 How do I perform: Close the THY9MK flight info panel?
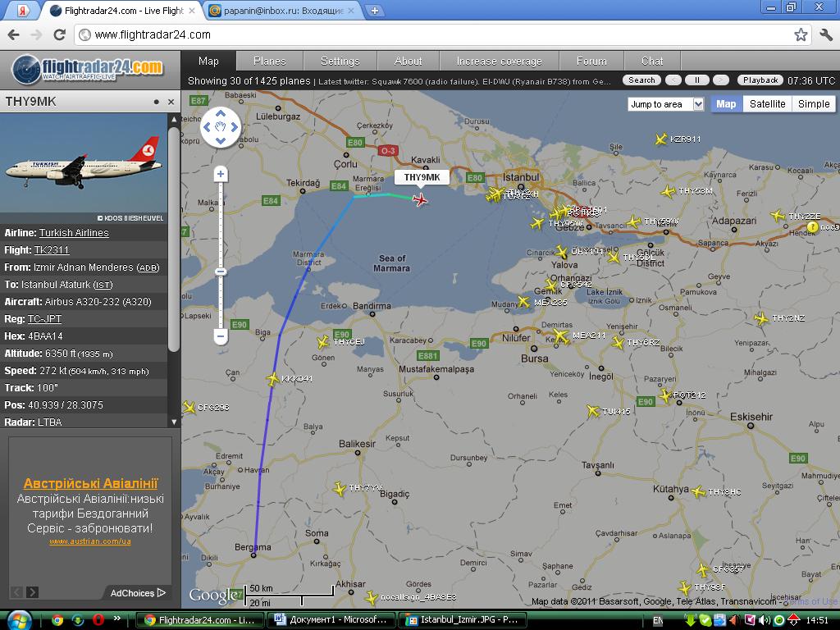point(171,102)
